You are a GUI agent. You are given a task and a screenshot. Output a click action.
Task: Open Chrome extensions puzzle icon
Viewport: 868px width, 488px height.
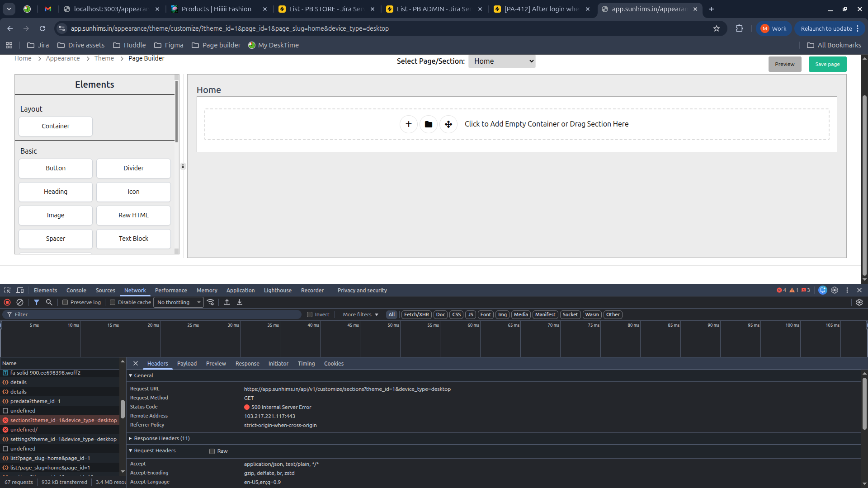coord(740,28)
